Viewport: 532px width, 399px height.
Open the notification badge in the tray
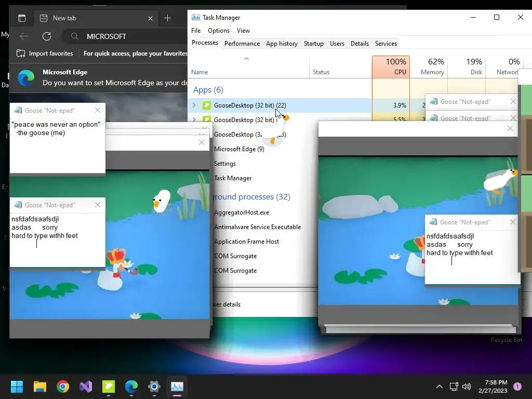click(x=517, y=387)
